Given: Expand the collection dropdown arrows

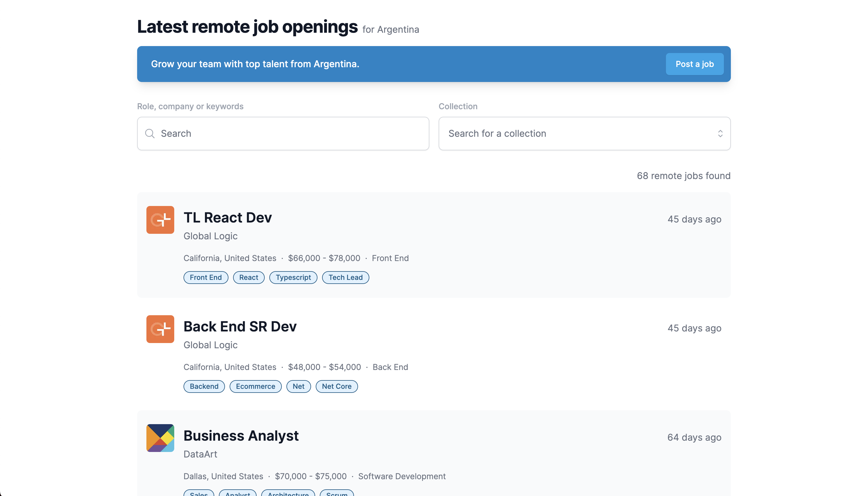Looking at the screenshot, I should click(x=720, y=134).
